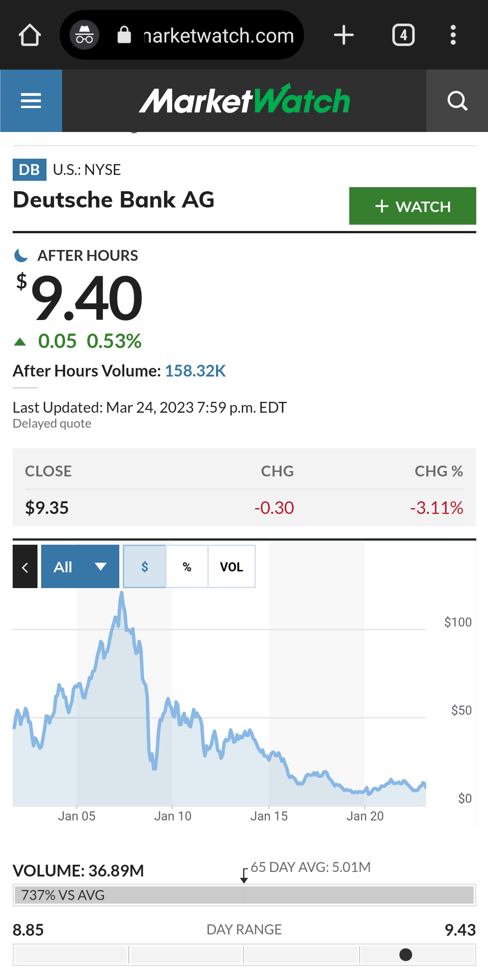Switch chart to percent view
Viewport: 488px width, 980px height.
187,566
